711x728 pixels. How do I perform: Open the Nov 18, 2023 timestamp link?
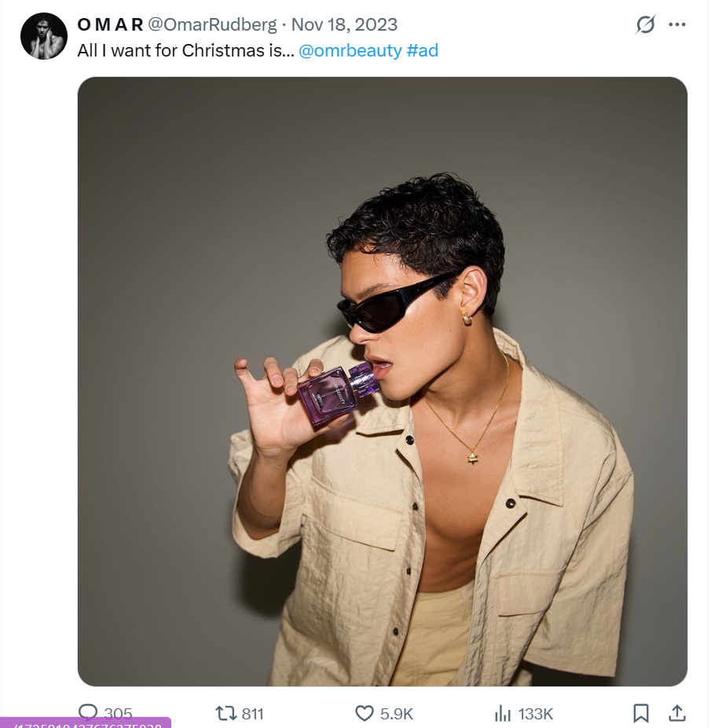pyautogui.click(x=344, y=25)
